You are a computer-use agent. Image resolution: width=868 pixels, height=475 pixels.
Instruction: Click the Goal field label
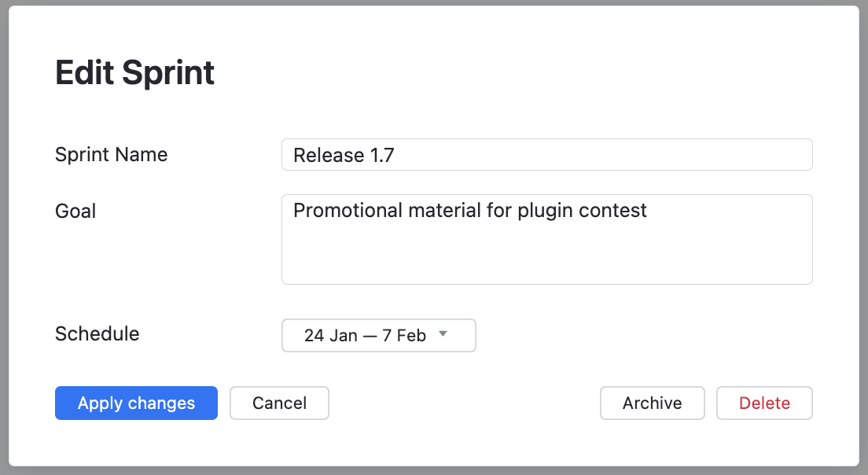(75, 211)
